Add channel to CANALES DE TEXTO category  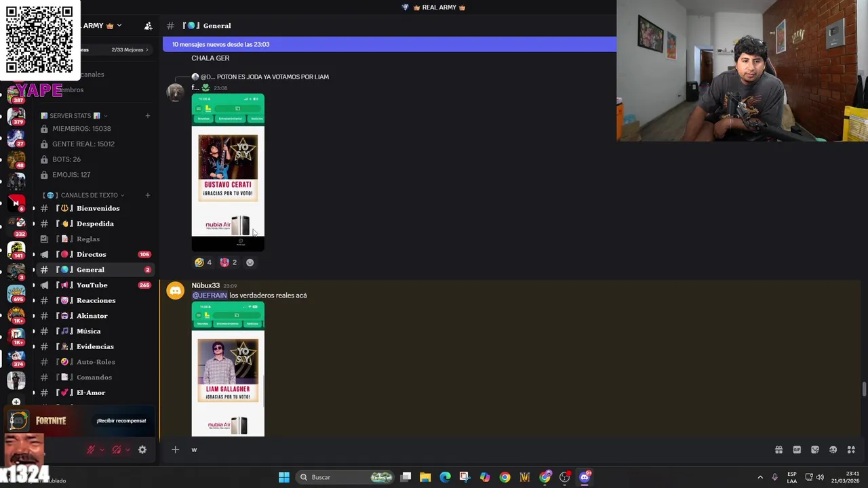pos(147,195)
